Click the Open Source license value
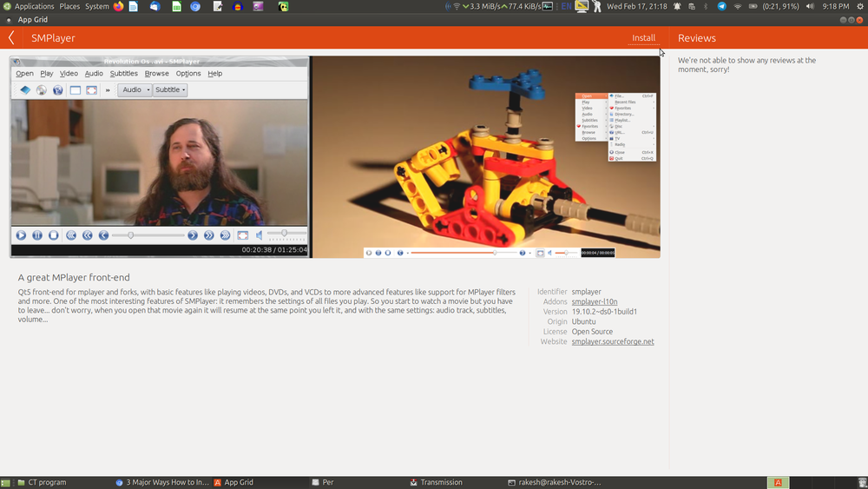 click(592, 332)
